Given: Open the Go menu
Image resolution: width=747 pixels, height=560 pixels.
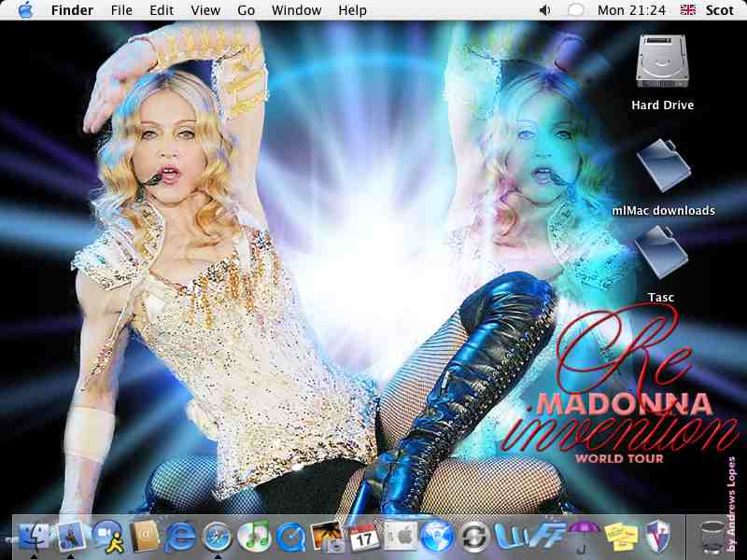Looking at the screenshot, I should [x=246, y=10].
